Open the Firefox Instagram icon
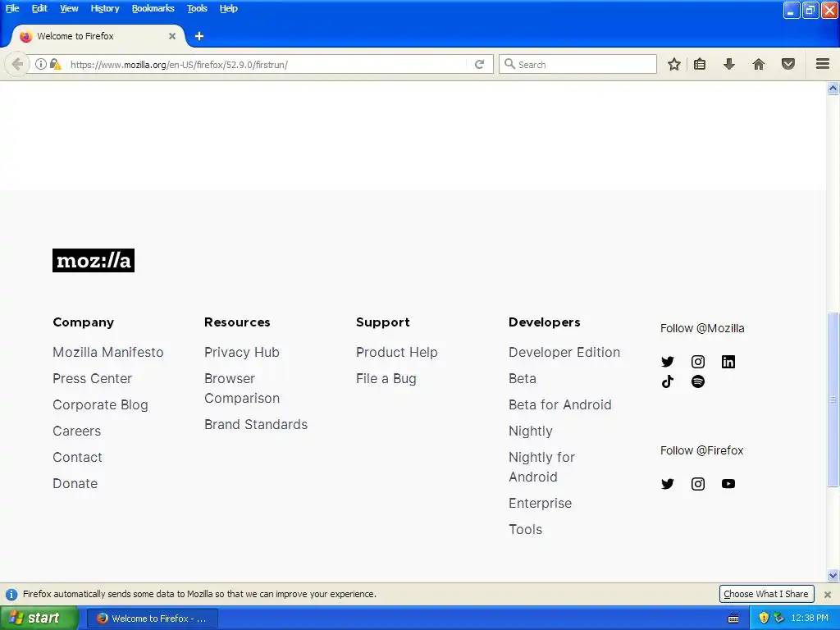The width and height of the screenshot is (840, 630). 697,484
